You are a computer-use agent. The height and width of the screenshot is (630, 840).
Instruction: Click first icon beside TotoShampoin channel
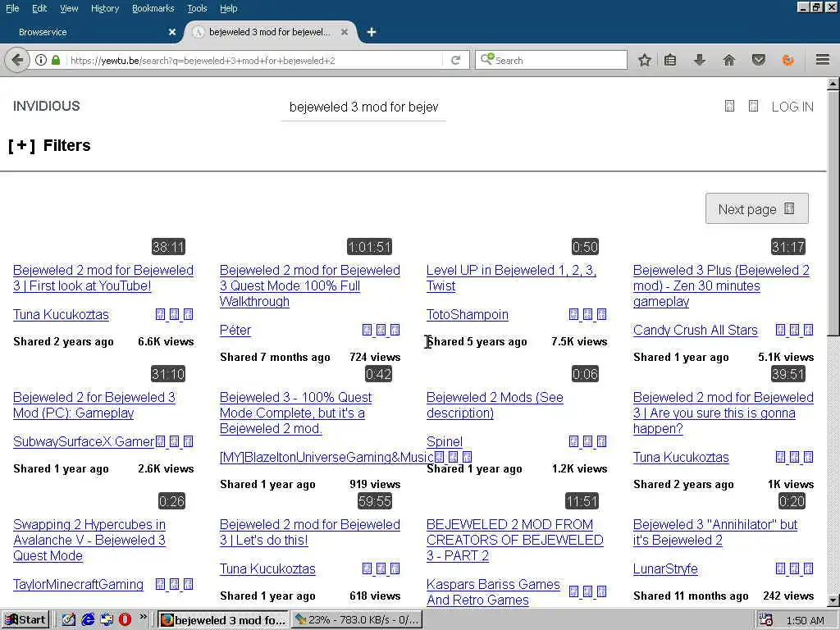tap(573, 314)
